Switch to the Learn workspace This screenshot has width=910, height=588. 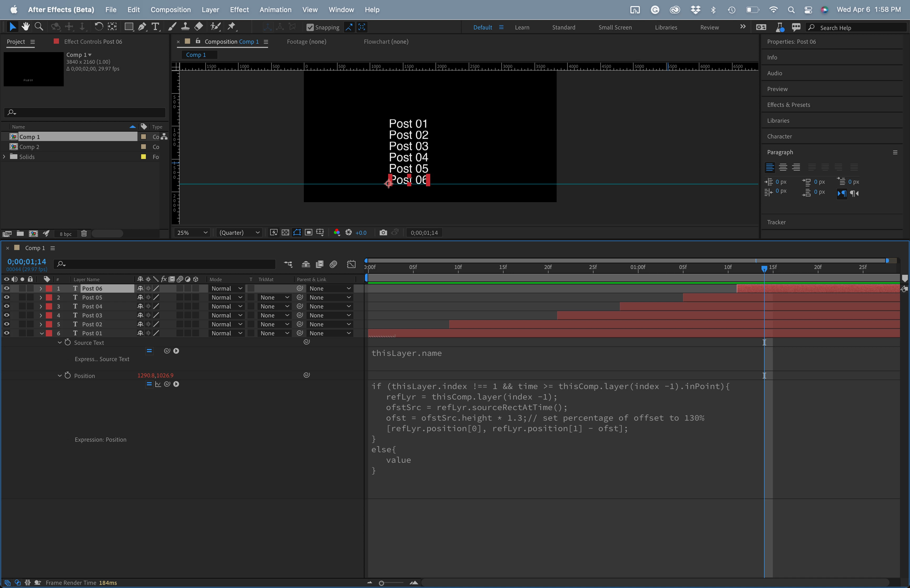pos(522,27)
